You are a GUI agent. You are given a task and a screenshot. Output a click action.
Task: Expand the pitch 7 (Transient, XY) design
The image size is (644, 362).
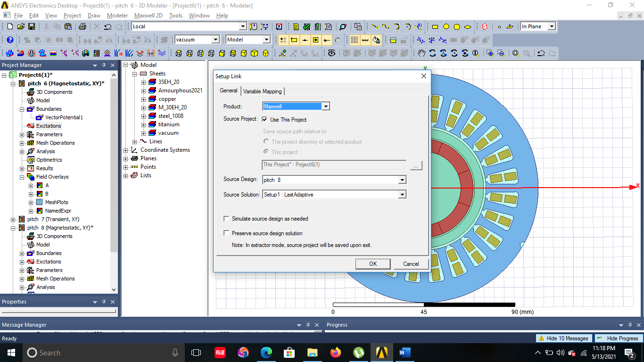[13, 219]
